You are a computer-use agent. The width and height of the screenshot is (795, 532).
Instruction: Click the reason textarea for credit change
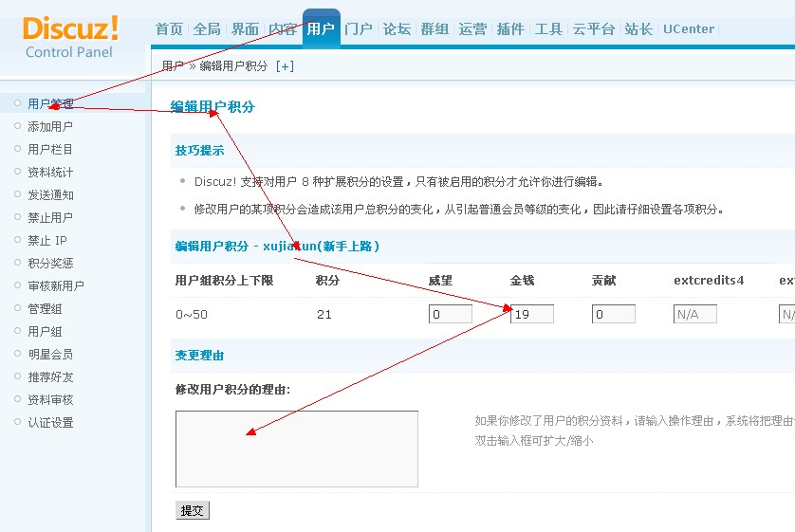297,449
